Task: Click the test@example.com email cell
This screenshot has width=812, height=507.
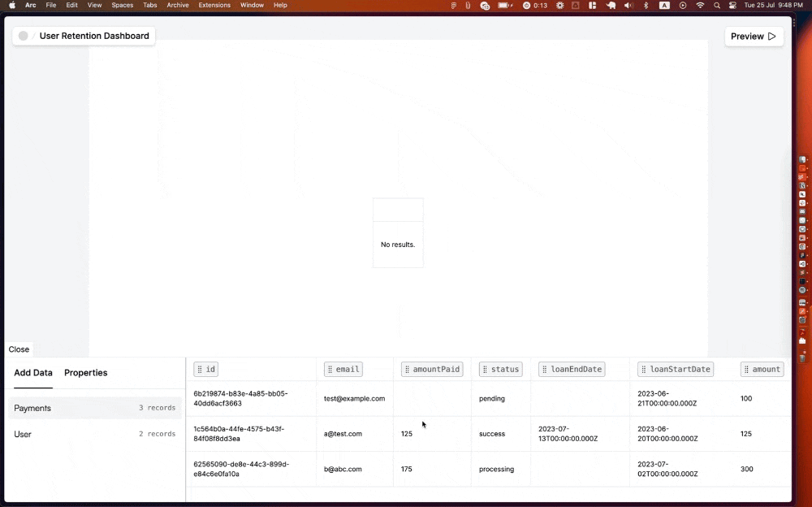Action: pyautogui.click(x=354, y=399)
